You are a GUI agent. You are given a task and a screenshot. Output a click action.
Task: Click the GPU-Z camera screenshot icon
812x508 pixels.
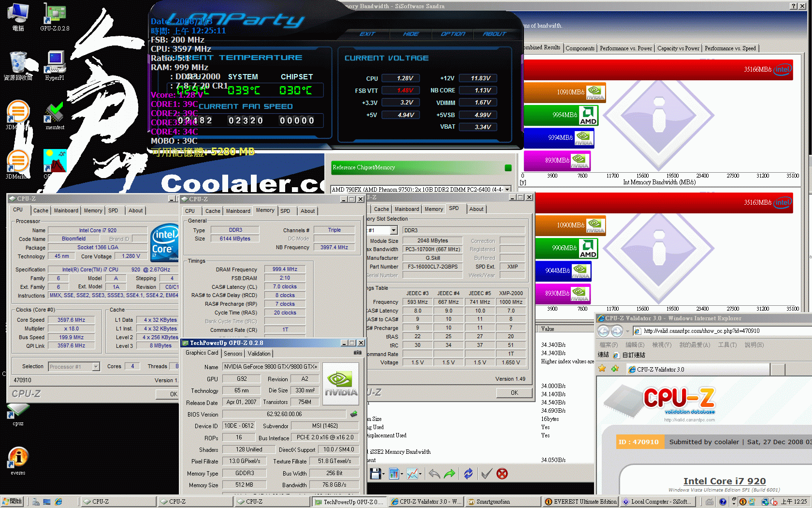pyautogui.click(x=358, y=353)
